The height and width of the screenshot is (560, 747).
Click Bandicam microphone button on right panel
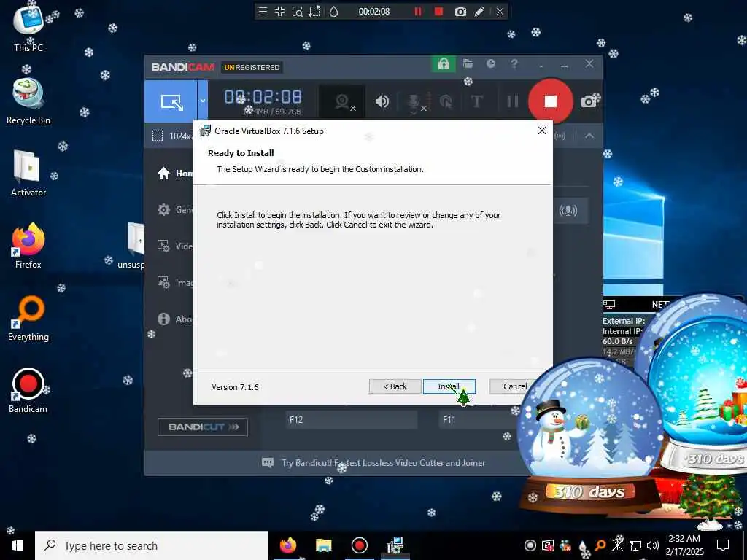point(568,211)
